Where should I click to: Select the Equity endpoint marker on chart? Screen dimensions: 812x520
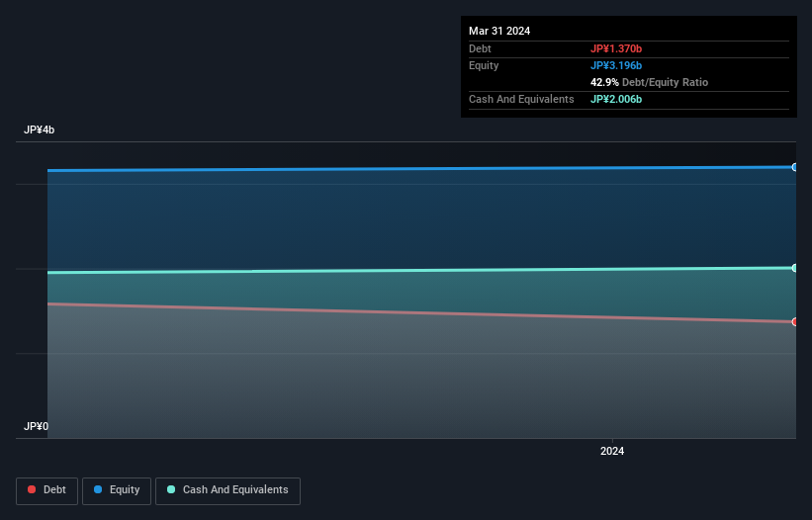[795, 167]
